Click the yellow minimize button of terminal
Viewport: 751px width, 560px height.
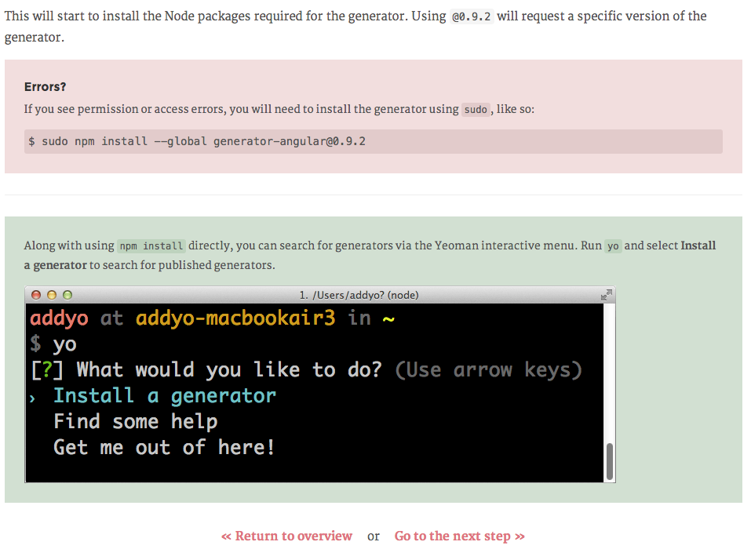pyautogui.click(x=52, y=295)
